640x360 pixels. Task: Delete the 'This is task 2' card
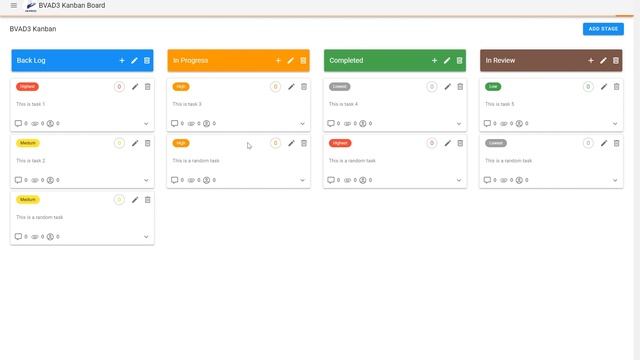148,143
